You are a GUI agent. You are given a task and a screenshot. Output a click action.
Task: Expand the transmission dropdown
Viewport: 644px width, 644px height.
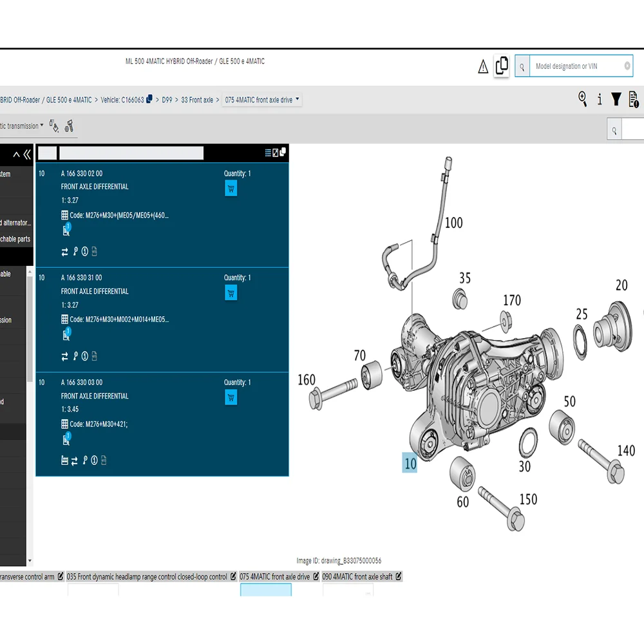point(22,126)
